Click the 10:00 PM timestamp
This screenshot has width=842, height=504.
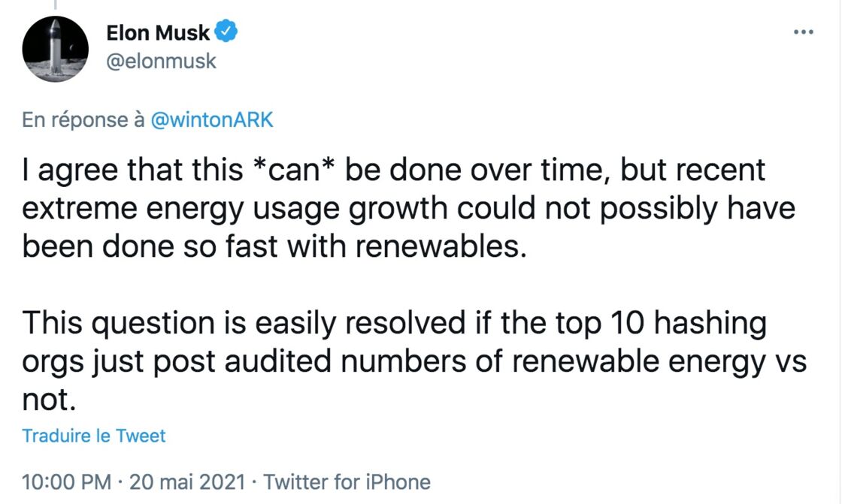pyautogui.click(x=67, y=482)
